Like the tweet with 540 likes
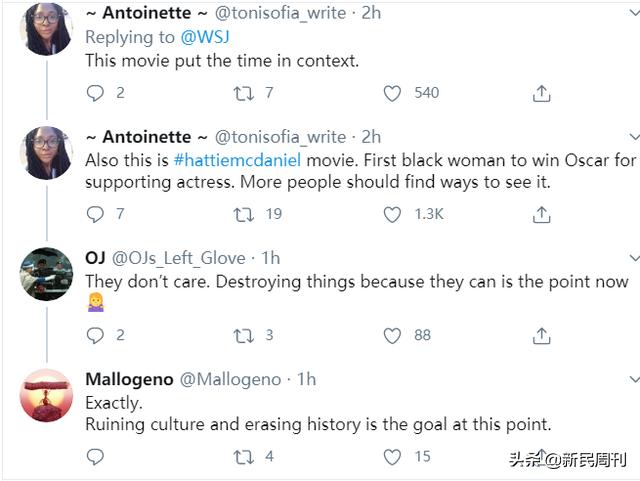The height and width of the screenshot is (481, 640). point(393,93)
